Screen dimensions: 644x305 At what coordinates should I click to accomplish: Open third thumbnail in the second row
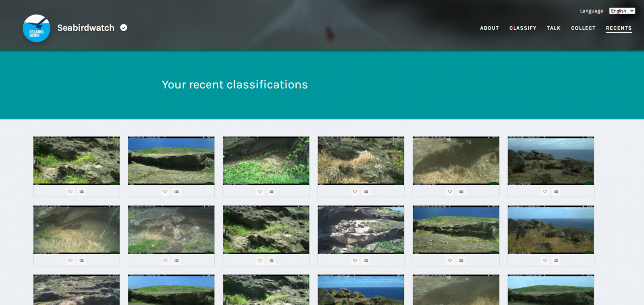point(266,230)
